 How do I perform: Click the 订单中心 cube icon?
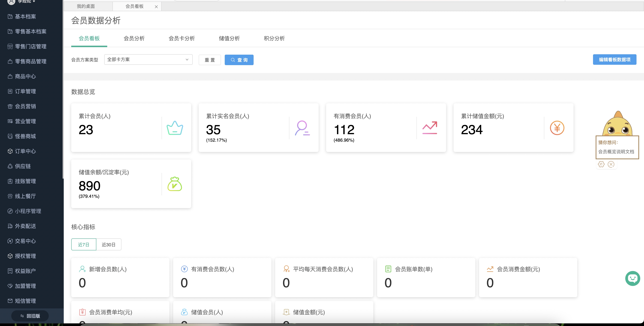(x=10, y=151)
